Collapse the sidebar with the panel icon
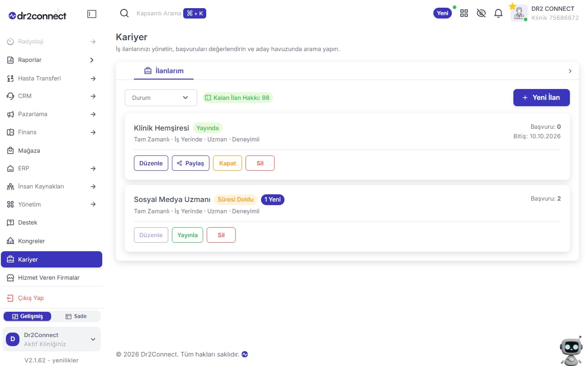The image size is (588, 366). coord(92,14)
